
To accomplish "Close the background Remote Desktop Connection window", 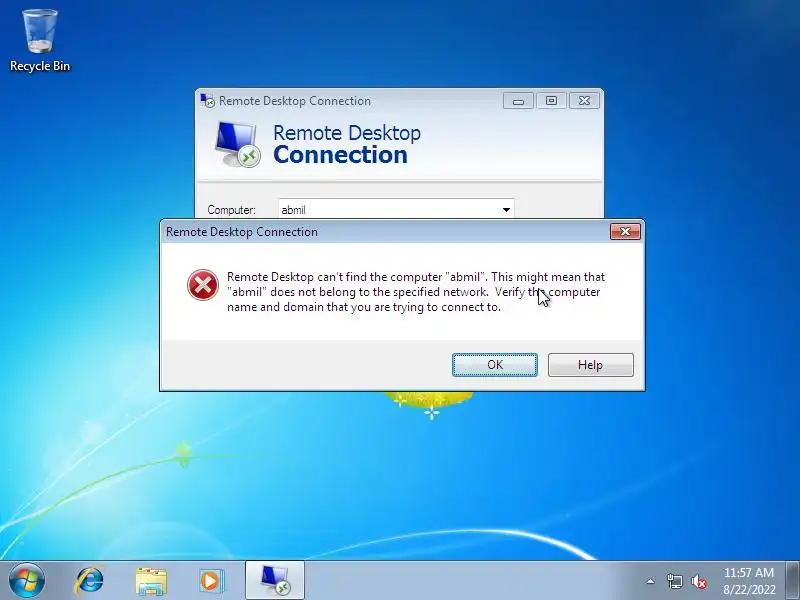I will pos(584,101).
